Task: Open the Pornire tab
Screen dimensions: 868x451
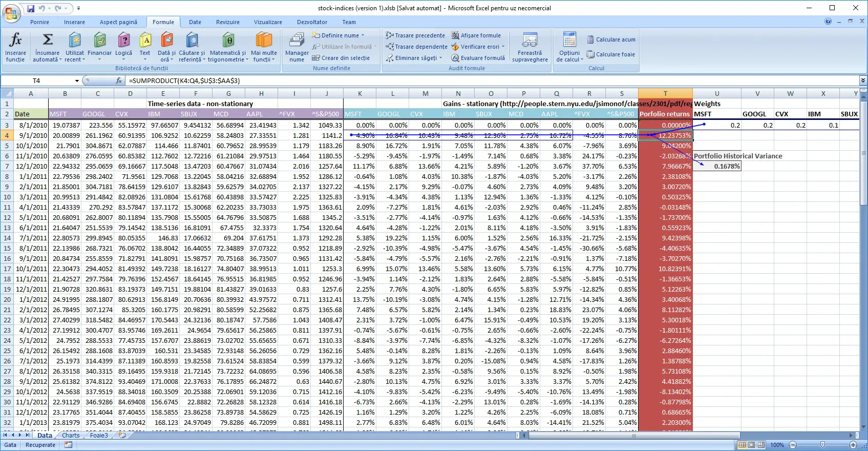Action: point(40,22)
